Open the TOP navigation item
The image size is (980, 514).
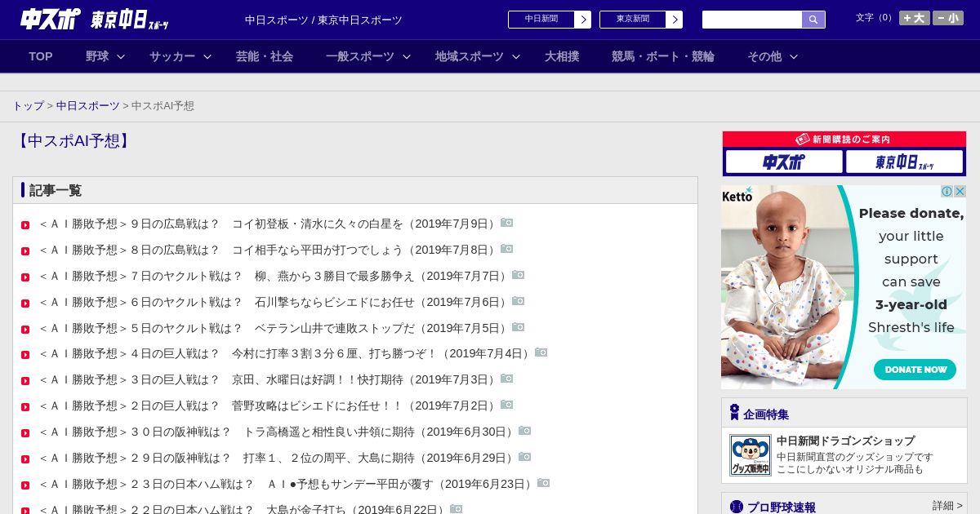pos(41,56)
